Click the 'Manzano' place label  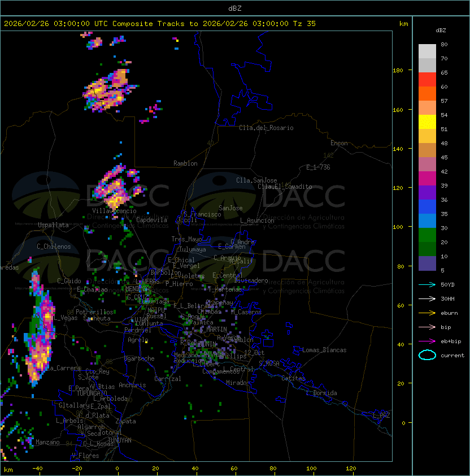tap(47, 442)
